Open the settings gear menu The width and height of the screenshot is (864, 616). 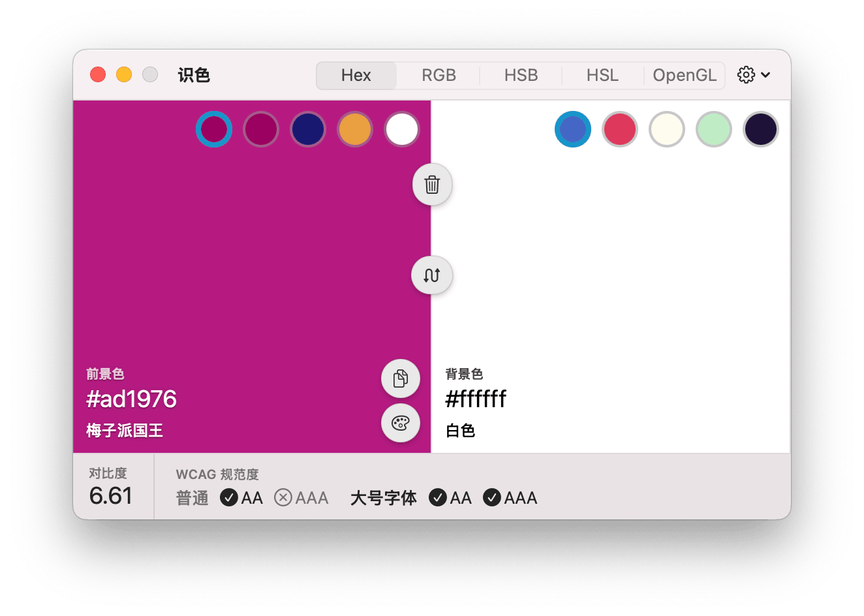(x=753, y=75)
